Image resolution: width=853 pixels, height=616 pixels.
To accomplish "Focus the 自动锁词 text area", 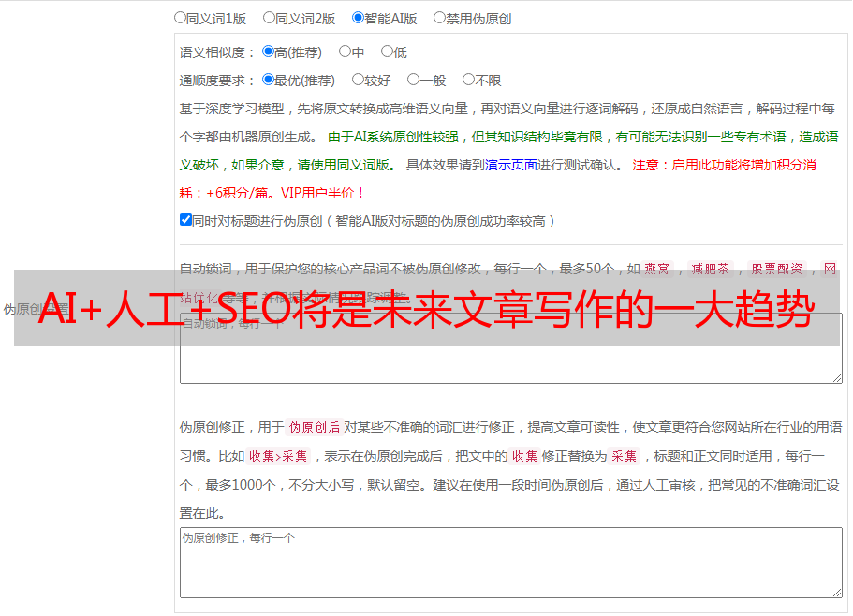I will [511, 348].
